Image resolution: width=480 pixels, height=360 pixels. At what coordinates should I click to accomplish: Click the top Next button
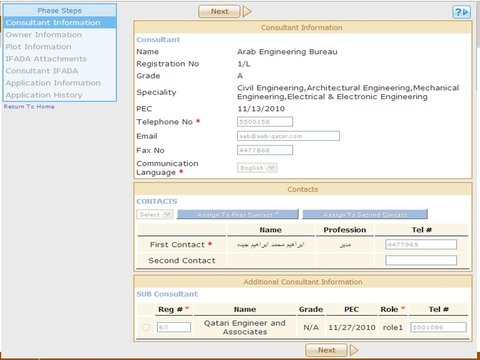[219, 11]
